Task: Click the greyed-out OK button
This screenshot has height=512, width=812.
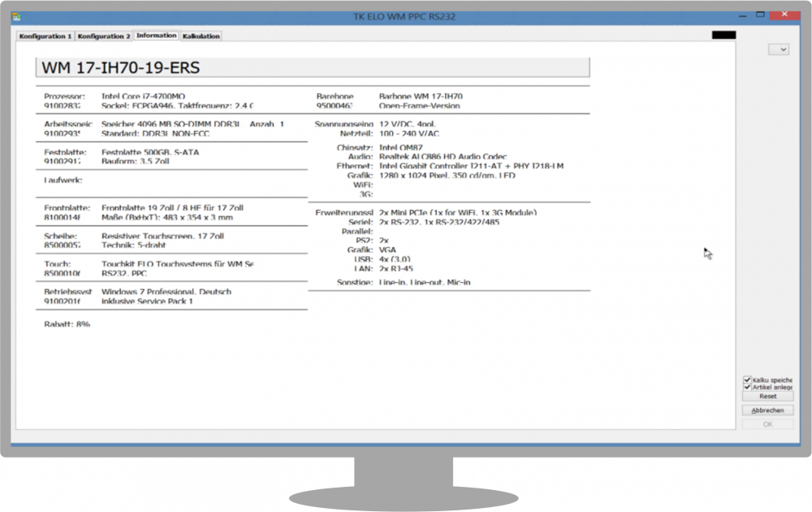Action: tap(767, 424)
